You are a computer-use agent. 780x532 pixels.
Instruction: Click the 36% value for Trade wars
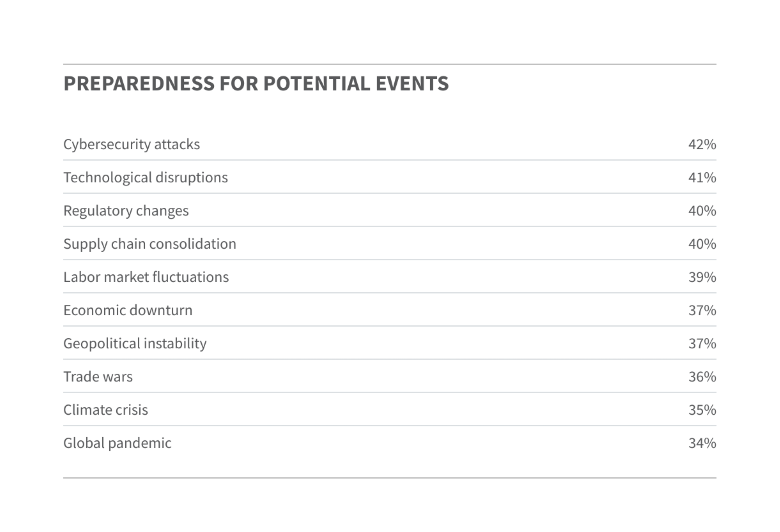pyautogui.click(x=702, y=377)
